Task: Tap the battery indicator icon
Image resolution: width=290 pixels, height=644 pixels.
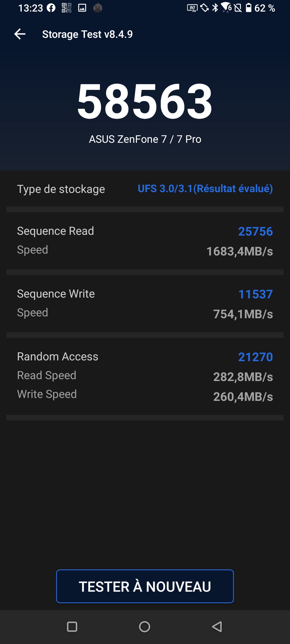Action: pyautogui.click(x=249, y=8)
